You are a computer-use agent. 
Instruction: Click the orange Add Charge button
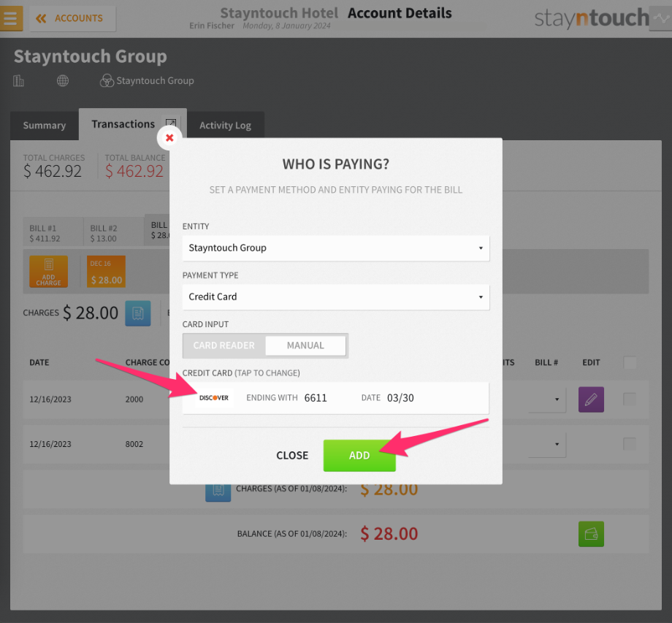pyautogui.click(x=48, y=271)
